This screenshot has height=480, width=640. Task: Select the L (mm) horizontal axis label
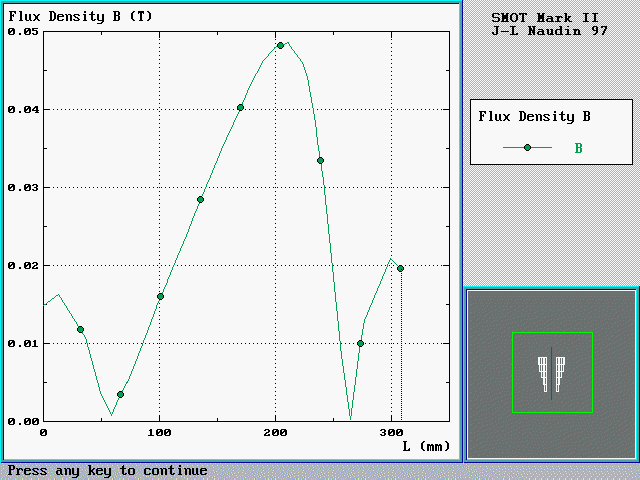(x=427, y=446)
